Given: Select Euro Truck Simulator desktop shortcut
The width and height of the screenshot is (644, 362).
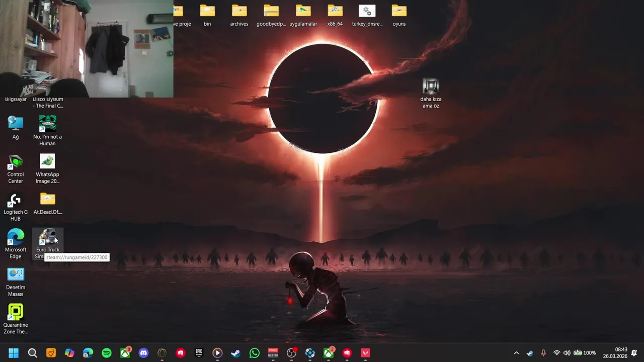Looking at the screenshot, I should 48,244.
